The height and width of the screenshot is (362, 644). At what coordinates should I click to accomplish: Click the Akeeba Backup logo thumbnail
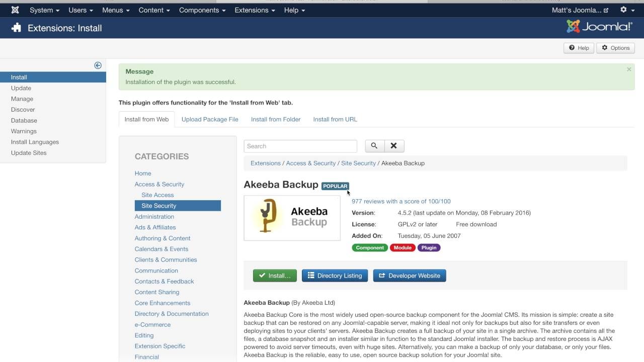[x=292, y=218]
